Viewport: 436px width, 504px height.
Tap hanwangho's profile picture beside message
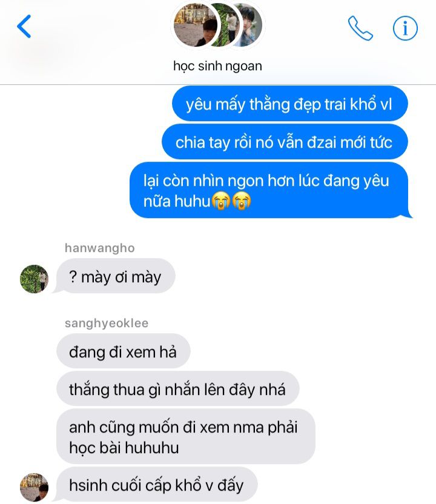[x=34, y=279]
